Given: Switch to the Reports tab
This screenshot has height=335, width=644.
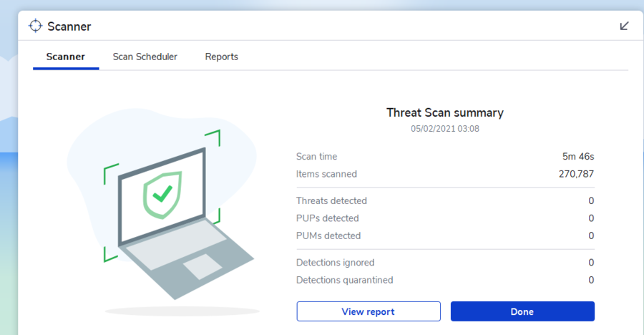Looking at the screenshot, I should 221,57.
